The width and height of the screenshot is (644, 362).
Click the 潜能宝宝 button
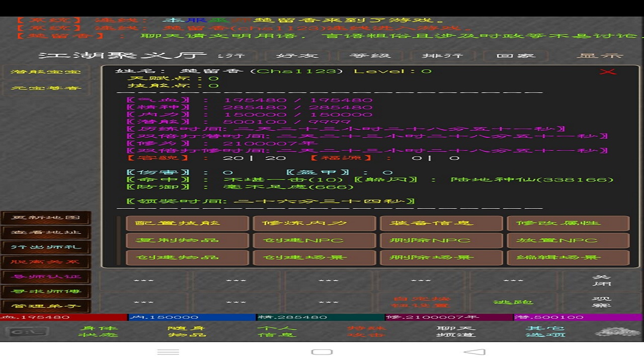click(46, 72)
